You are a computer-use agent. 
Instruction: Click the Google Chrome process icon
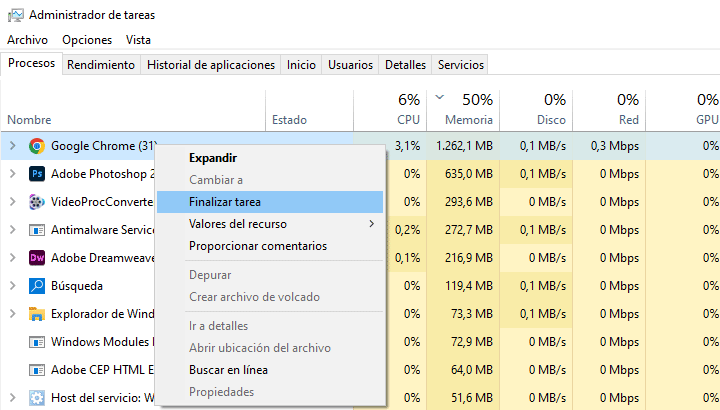click(37, 146)
